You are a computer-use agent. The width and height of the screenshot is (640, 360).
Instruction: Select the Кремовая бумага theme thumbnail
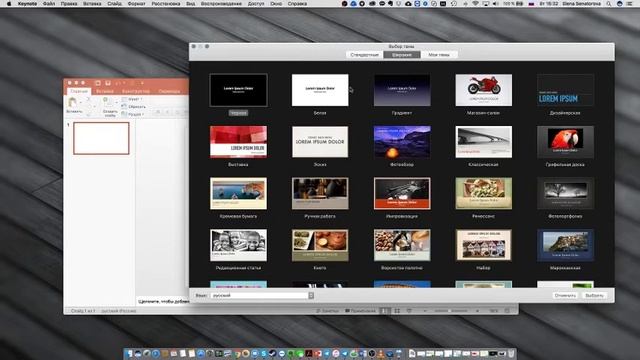(x=238, y=193)
